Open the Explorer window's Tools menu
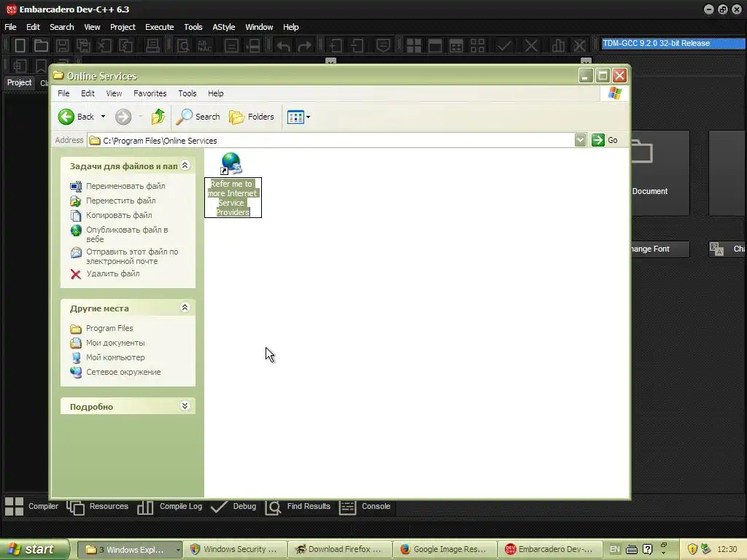The width and height of the screenshot is (747, 560). [187, 93]
